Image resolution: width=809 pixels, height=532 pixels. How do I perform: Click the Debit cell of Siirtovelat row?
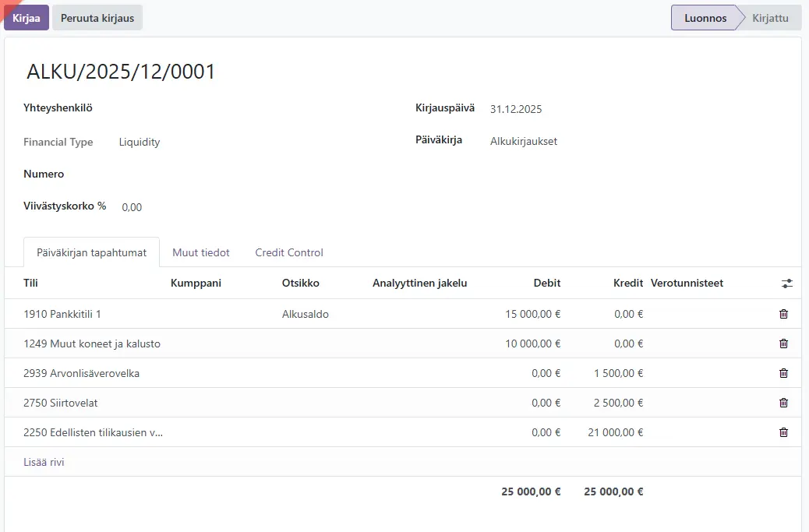click(x=546, y=403)
